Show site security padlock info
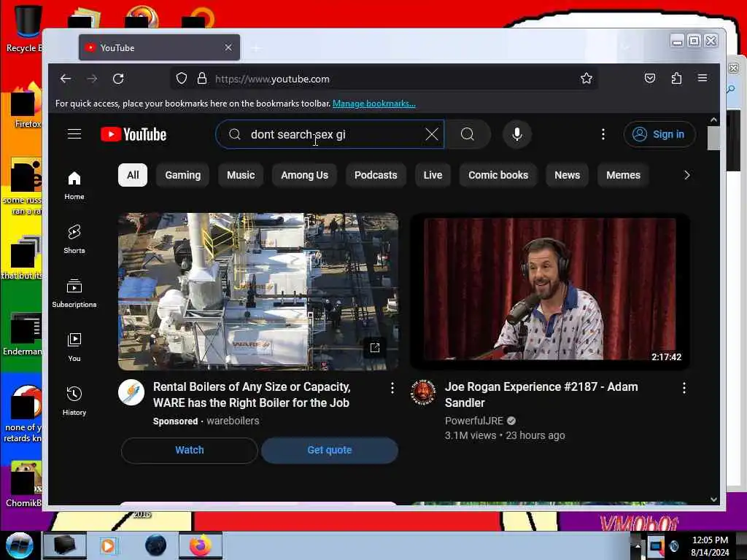Image resolution: width=747 pixels, height=560 pixels. pos(202,79)
